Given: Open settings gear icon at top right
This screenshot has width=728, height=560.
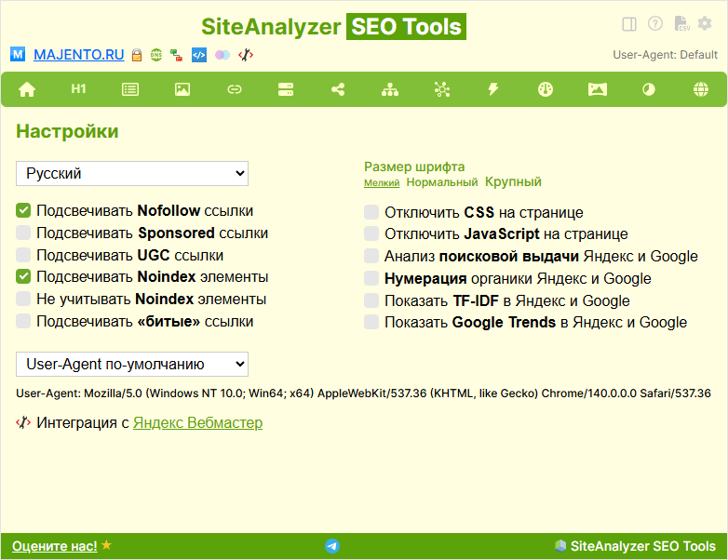Looking at the screenshot, I should 705,24.
